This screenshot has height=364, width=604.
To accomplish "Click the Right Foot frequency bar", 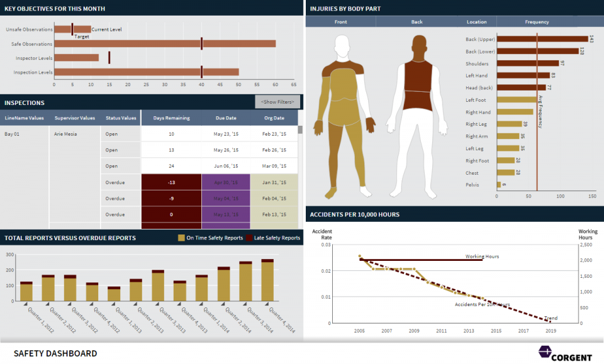I will point(506,160).
